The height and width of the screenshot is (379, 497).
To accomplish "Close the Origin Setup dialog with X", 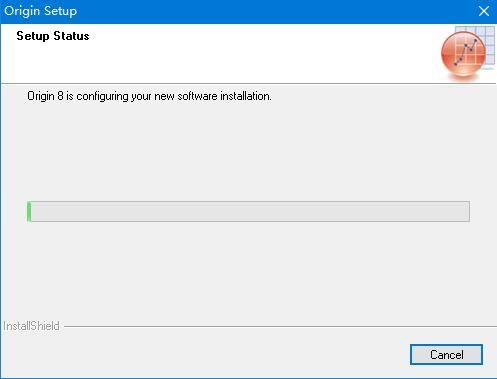I will 484,11.
